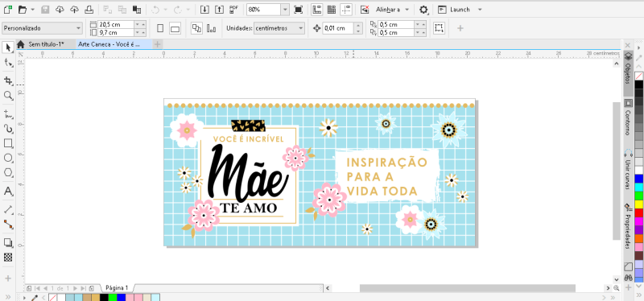Click the cloud download icon

tap(60, 9)
